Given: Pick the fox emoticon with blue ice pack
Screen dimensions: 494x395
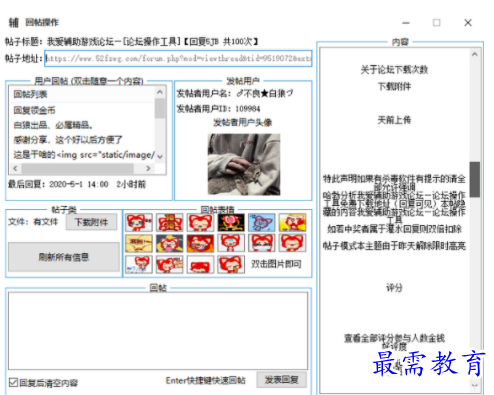Looking at the screenshot, I should (x=231, y=243).
